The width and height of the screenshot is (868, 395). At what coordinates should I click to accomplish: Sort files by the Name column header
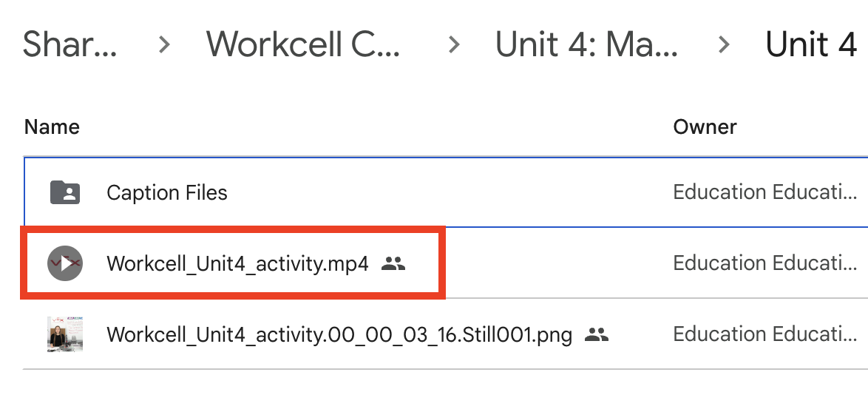point(52,127)
